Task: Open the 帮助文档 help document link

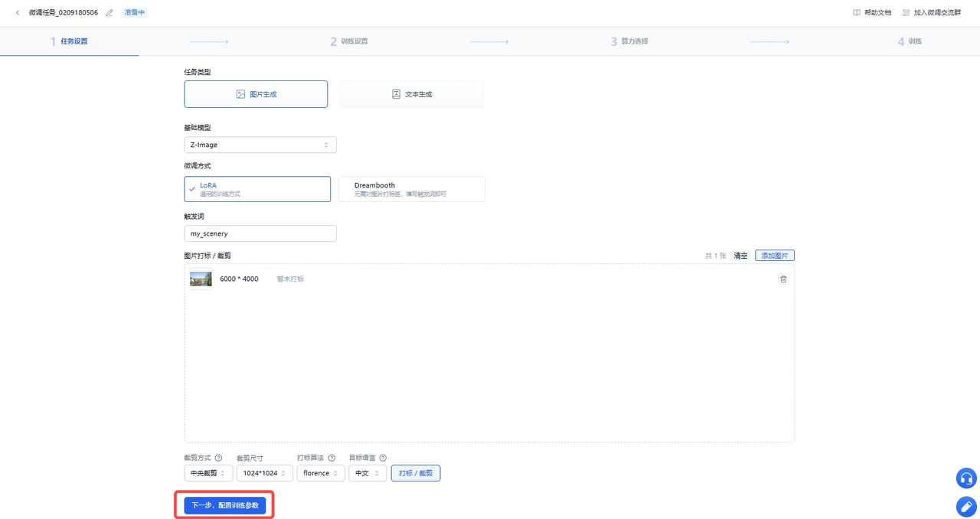Action: [x=872, y=13]
